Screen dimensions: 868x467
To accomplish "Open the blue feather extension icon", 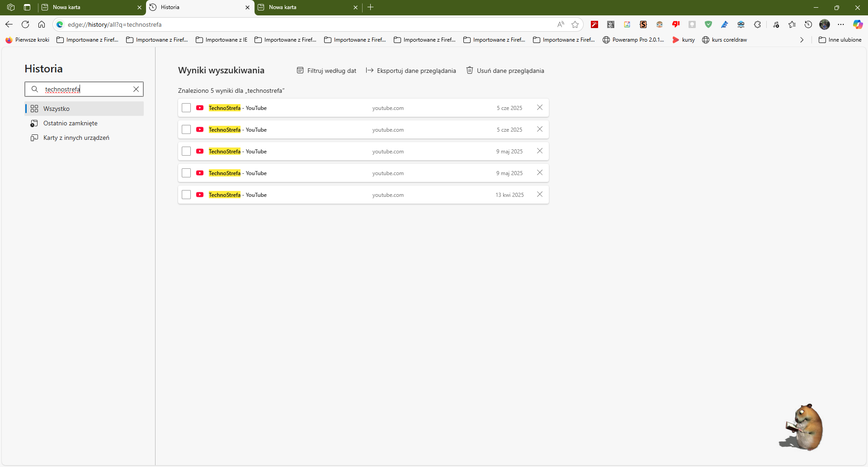I will [725, 24].
